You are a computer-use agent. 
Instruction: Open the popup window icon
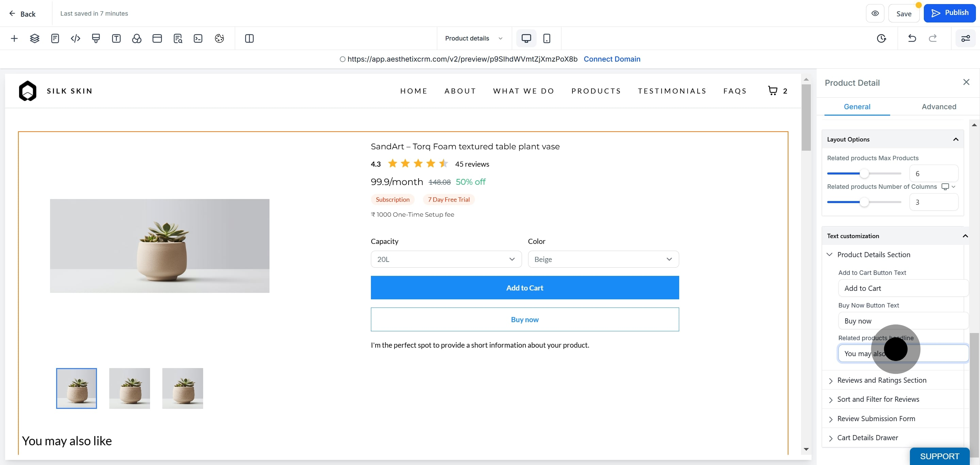coord(157,38)
